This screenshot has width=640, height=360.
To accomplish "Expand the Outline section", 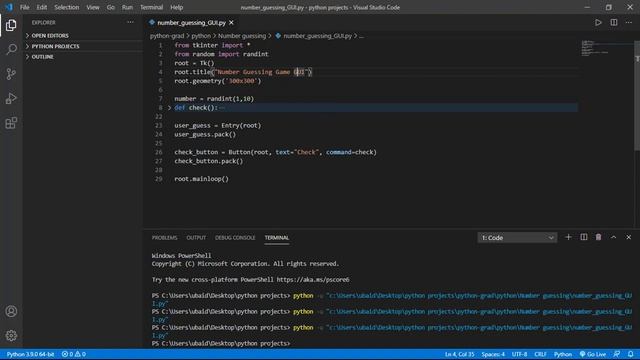I will coord(83,57).
